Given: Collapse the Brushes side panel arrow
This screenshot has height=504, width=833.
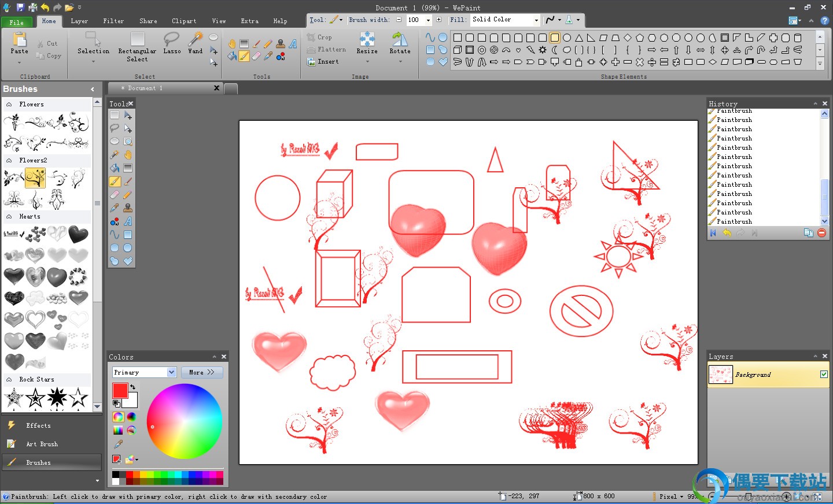Looking at the screenshot, I should click(x=93, y=89).
